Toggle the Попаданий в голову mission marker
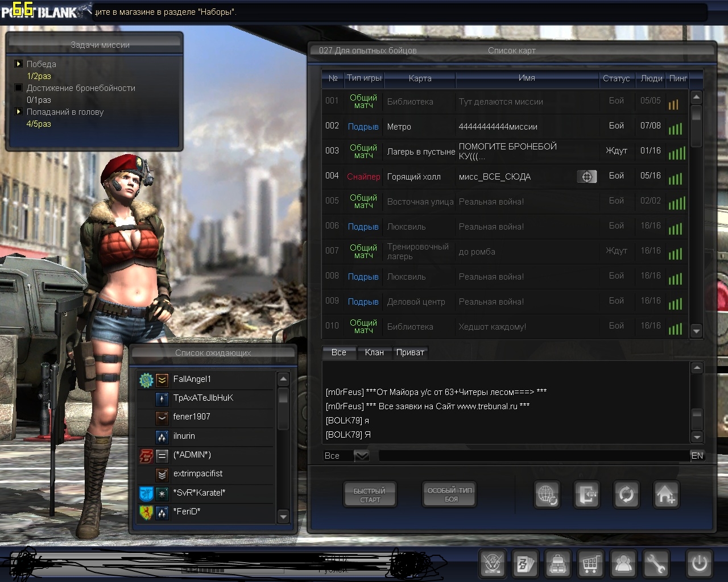Viewport: 728px width, 582px height. pos(19,112)
